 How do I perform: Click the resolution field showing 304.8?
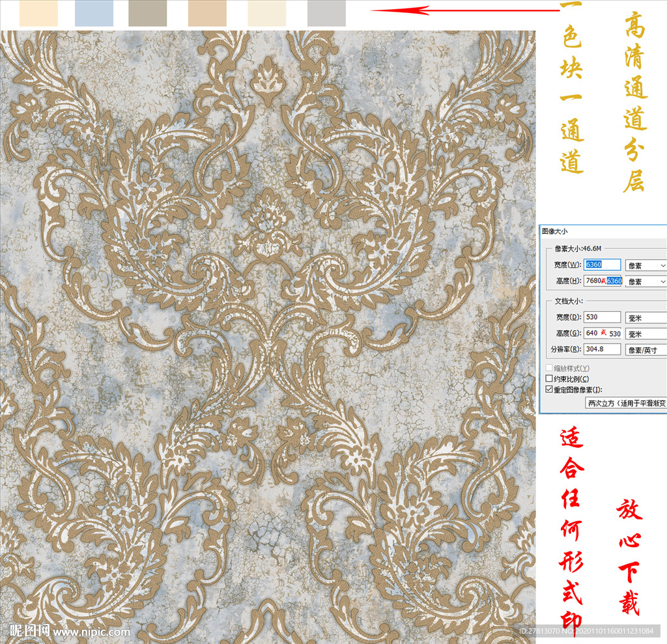[x=602, y=349]
